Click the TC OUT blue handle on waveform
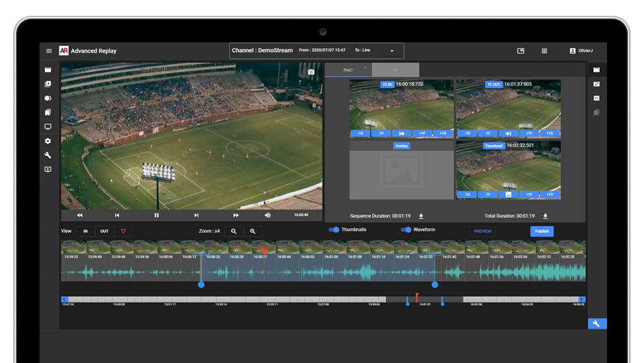This screenshot has height=363, width=644. [x=435, y=284]
